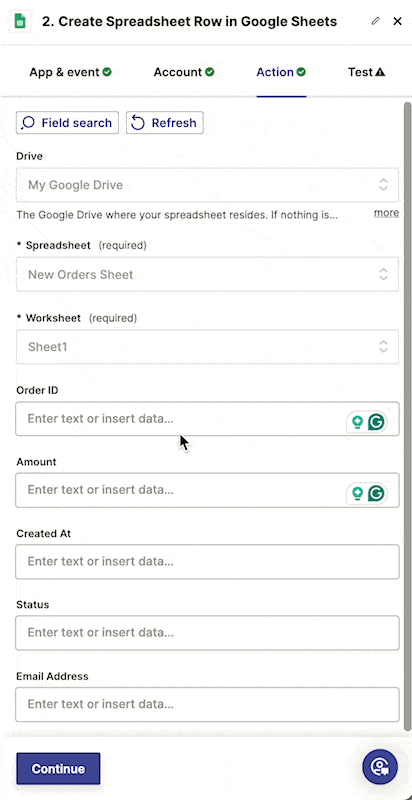Switch to the Account tab
Screen dimensions: 412x800
[x=184, y=72]
